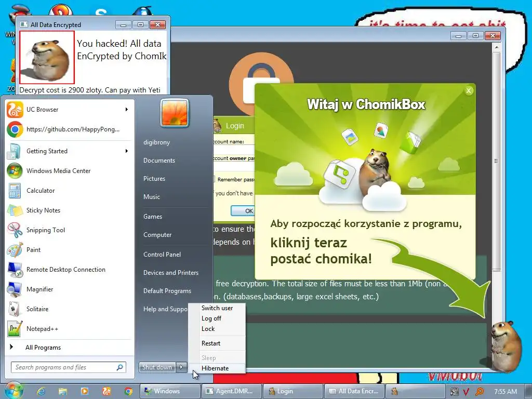Click the Search programs and files box
The width and height of the screenshot is (532, 399).
tap(69, 367)
